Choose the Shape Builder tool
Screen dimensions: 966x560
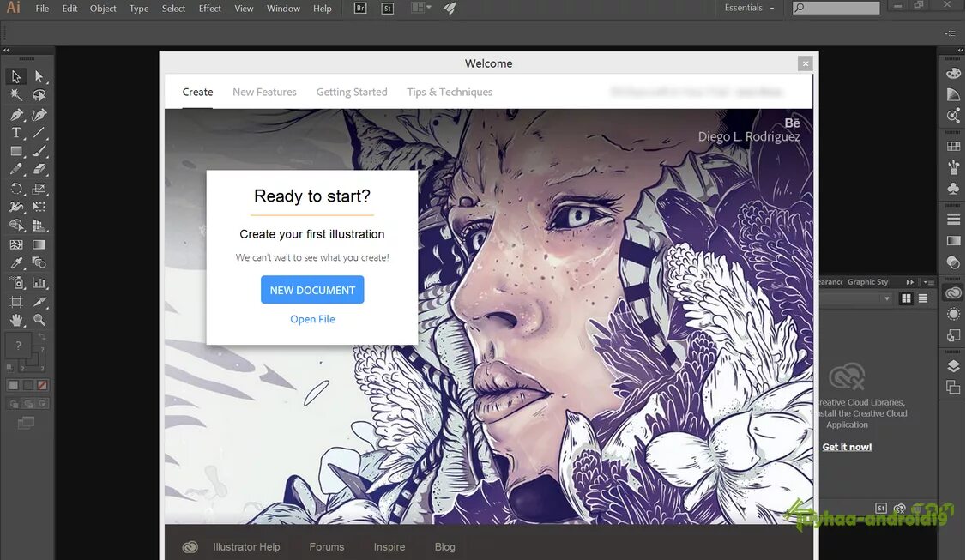tap(16, 226)
